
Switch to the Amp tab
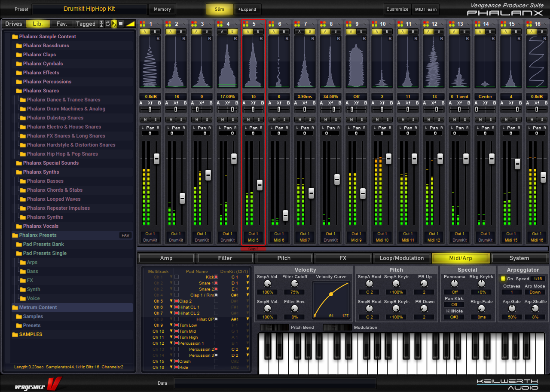point(166,258)
